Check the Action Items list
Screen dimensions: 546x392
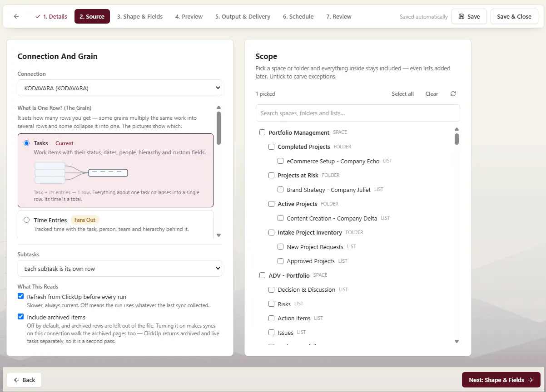tap(271, 318)
